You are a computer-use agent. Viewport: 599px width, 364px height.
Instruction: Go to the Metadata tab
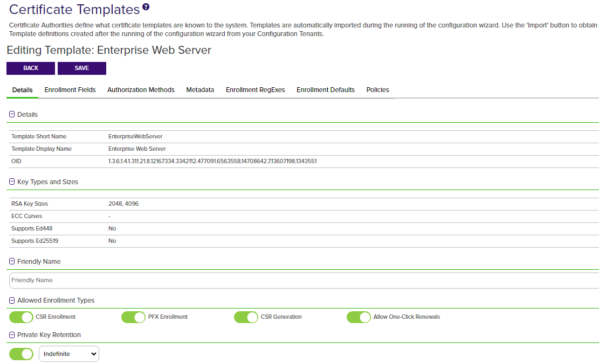point(200,90)
